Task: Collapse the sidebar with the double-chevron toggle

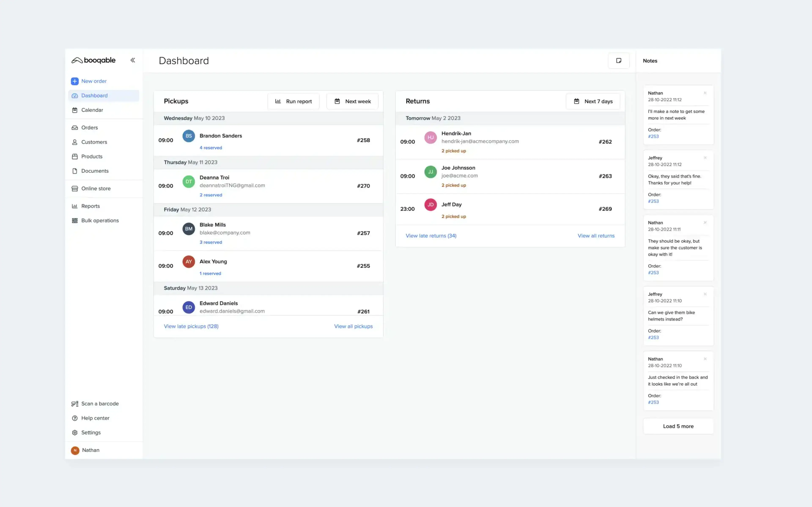Action: point(133,60)
